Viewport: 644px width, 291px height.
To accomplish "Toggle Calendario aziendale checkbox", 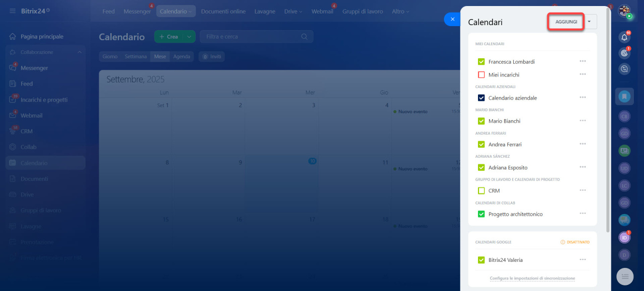I will coord(481,98).
